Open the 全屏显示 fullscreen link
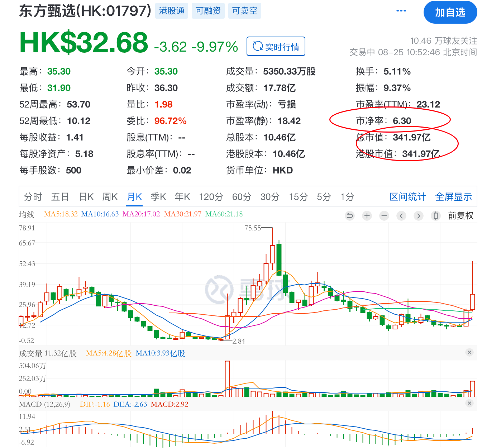This screenshot has height=448, width=501. click(x=453, y=197)
